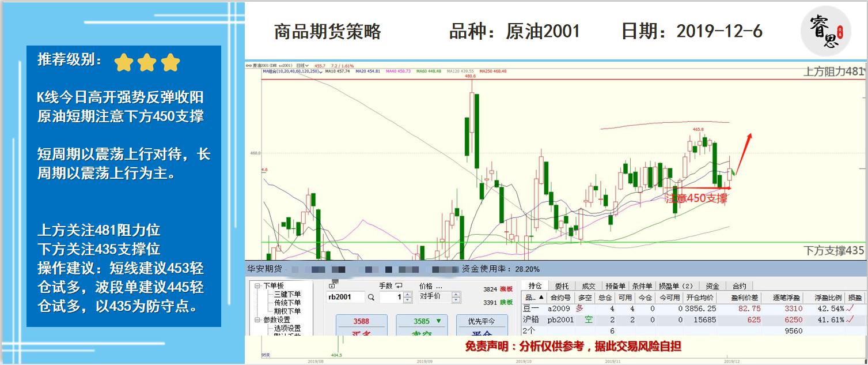Click the rb2001 contract input field
This screenshot has width=868, height=365.
pos(346,298)
